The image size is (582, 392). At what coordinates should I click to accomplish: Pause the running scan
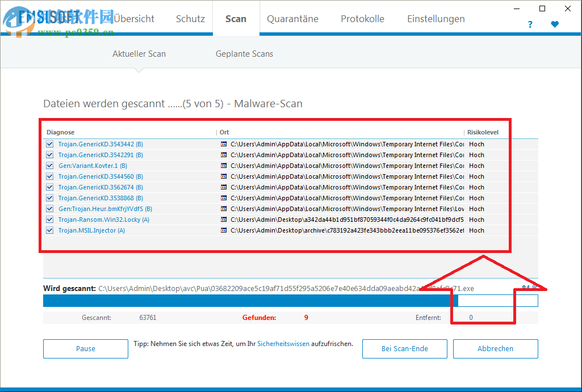click(85, 348)
